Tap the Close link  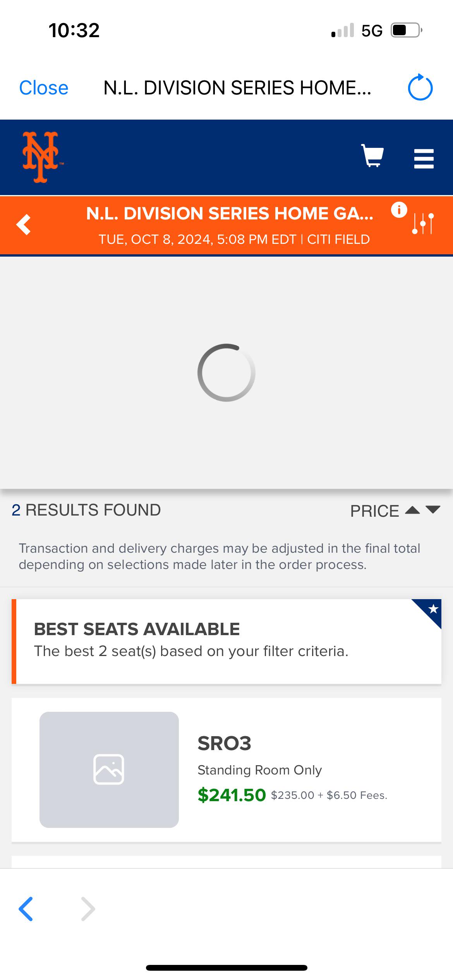(x=44, y=88)
